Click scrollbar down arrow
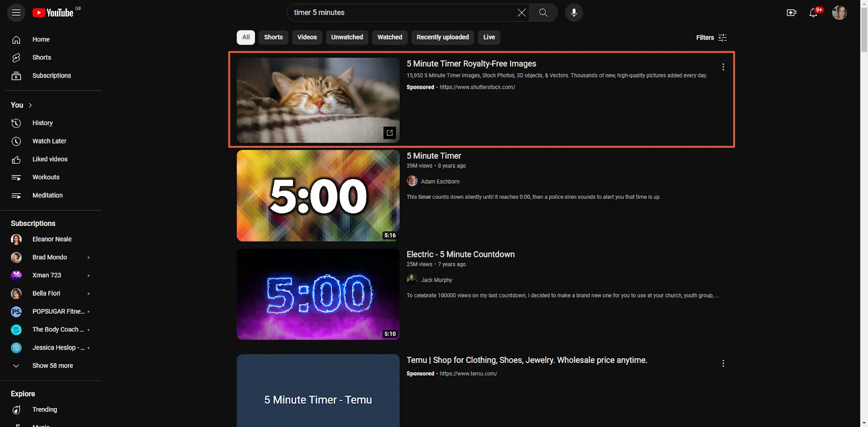 pyautogui.click(x=864, y=423)
